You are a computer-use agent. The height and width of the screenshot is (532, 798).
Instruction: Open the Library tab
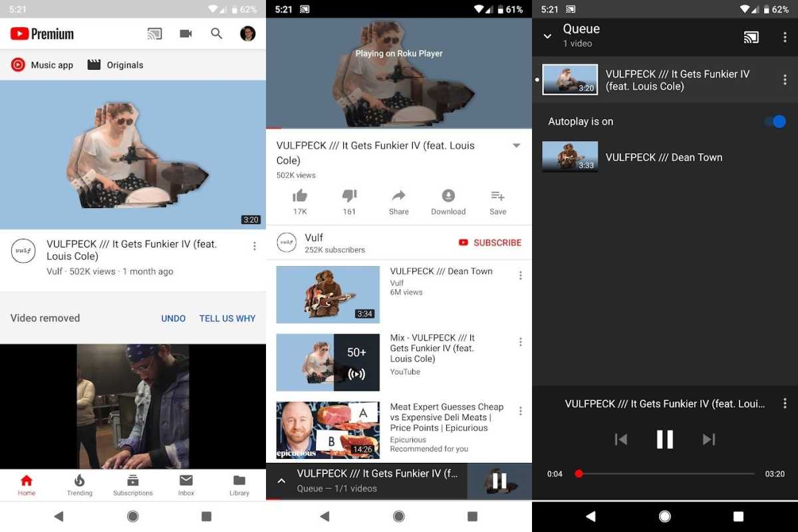pos(239,485)
